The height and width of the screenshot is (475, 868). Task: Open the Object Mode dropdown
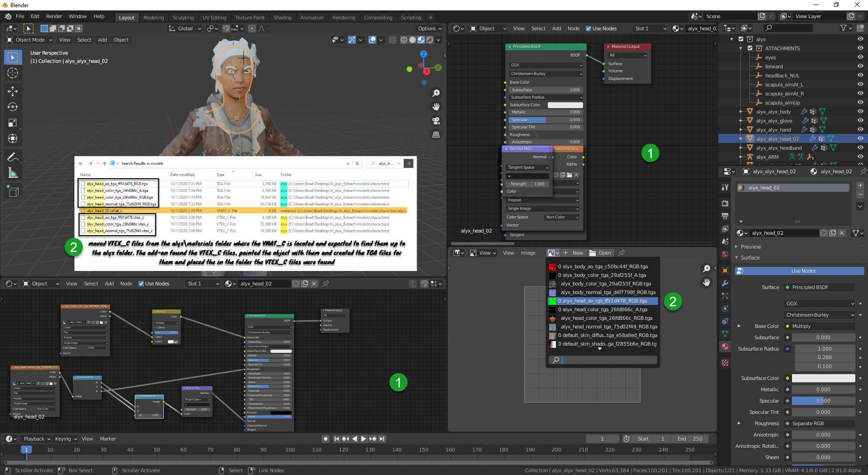click(29, 40)
